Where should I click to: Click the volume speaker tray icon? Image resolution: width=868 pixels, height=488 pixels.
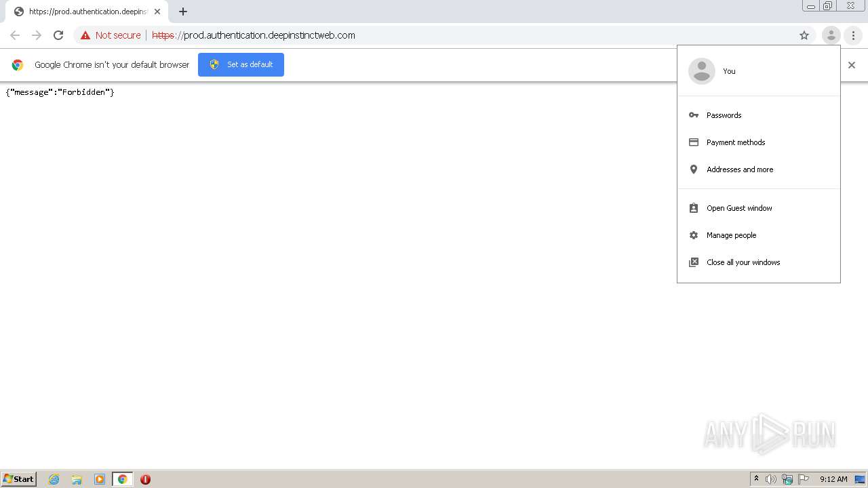(x=771, y=479)
